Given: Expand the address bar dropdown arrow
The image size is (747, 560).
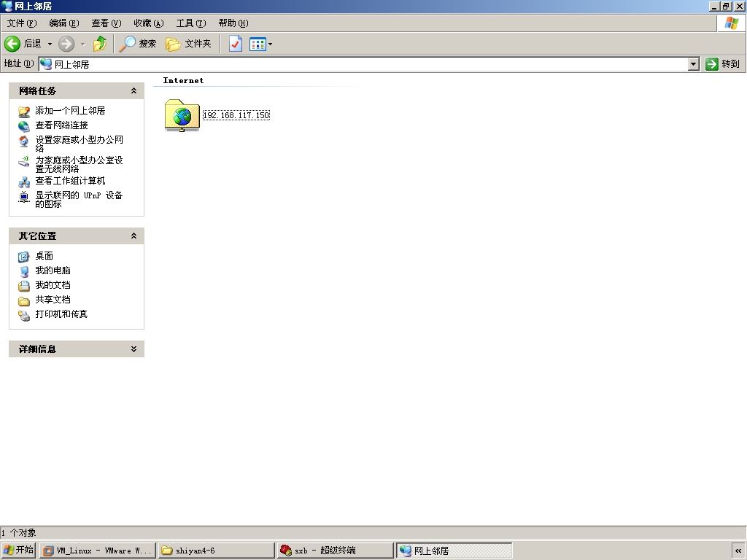Looking at the screenshot, I should tap(694, 64).
